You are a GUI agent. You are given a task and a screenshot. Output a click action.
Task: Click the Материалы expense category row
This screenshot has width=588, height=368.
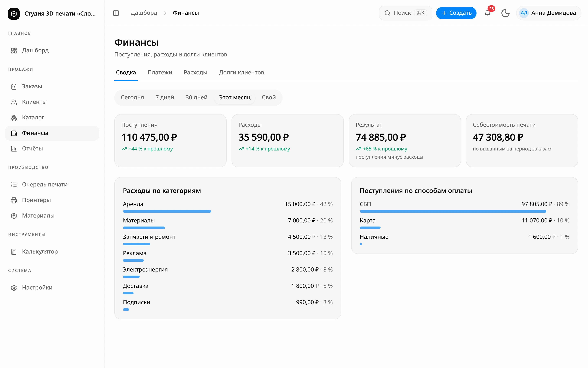tap(228, 224)
